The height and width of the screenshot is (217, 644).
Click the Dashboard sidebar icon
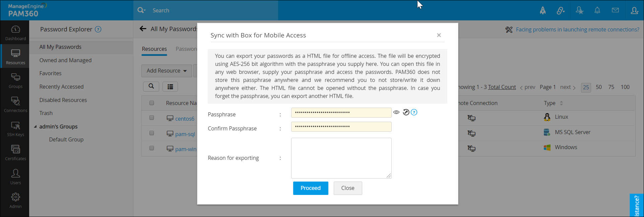tap(15, 33)
